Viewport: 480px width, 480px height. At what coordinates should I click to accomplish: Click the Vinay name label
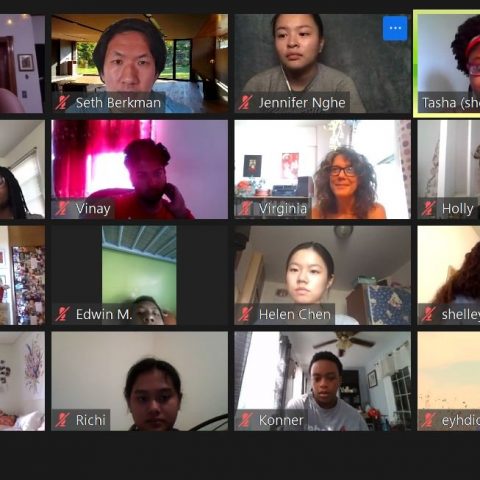(x=93, y=209)
